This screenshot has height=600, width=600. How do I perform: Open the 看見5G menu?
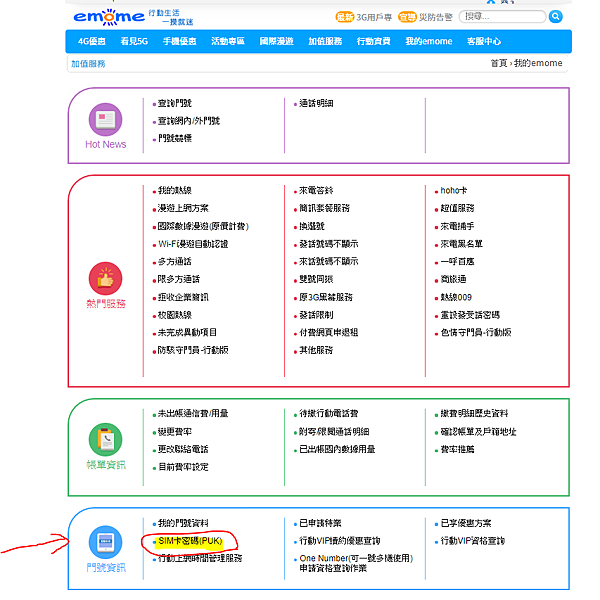click(x=134, y=41)
